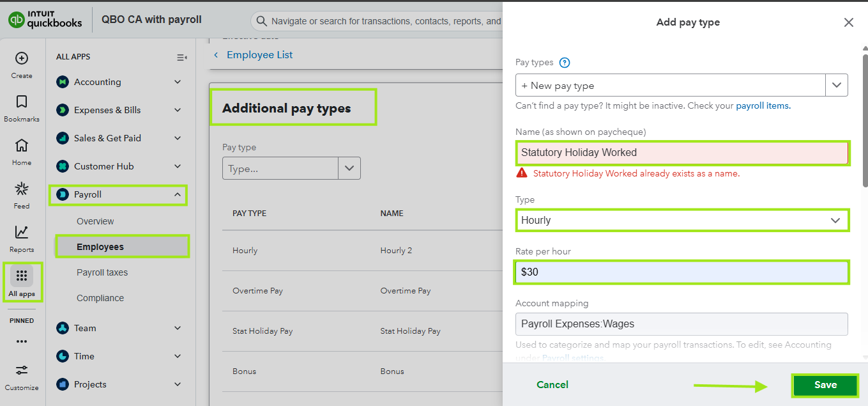Collapse the ALL APPS menu panel
This screenshot has height=406, width=868.
pyautogui.click(x=181, y=58)
